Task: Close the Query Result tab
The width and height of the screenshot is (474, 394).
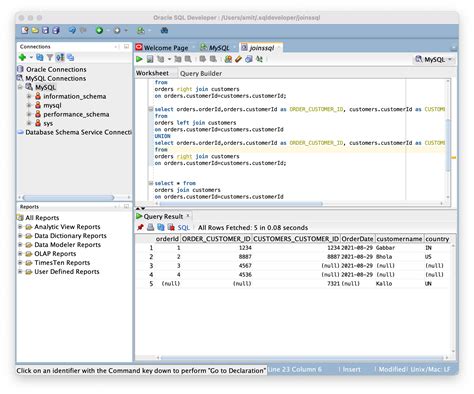Action: click(188, 216)
